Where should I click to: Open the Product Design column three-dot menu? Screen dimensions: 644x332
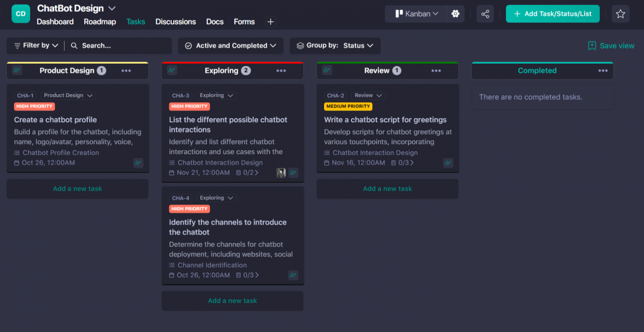point(126,71)
